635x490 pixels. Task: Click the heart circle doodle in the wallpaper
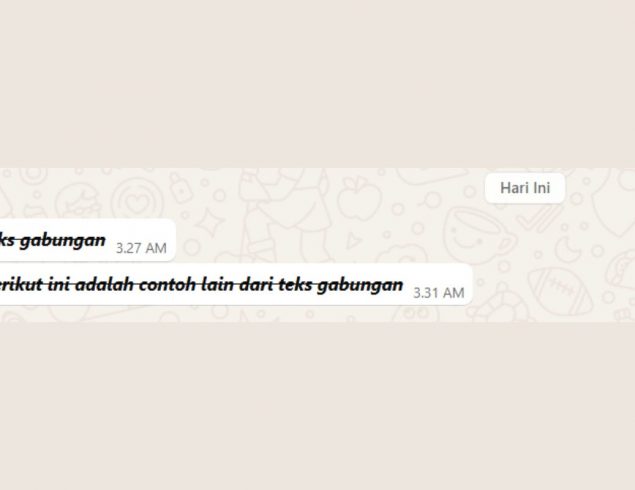(138, 201)
